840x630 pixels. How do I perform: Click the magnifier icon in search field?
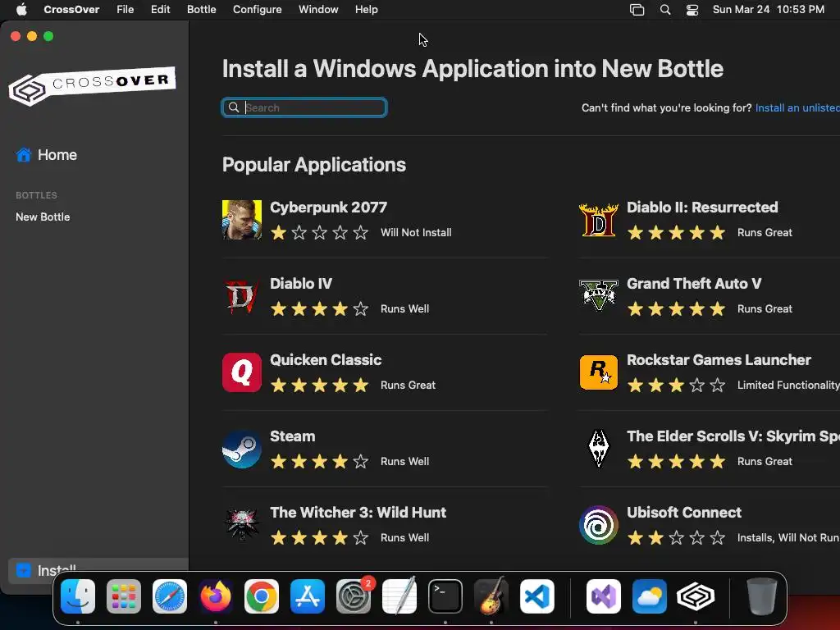click(x=234, y=107)
